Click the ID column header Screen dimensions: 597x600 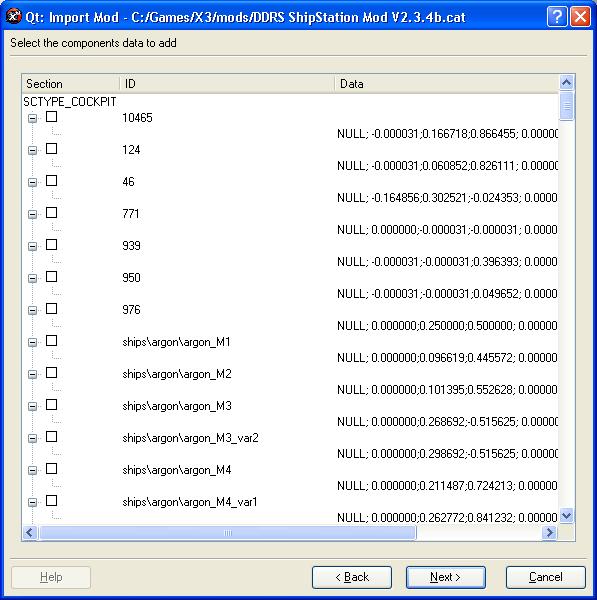coord(227,84)
